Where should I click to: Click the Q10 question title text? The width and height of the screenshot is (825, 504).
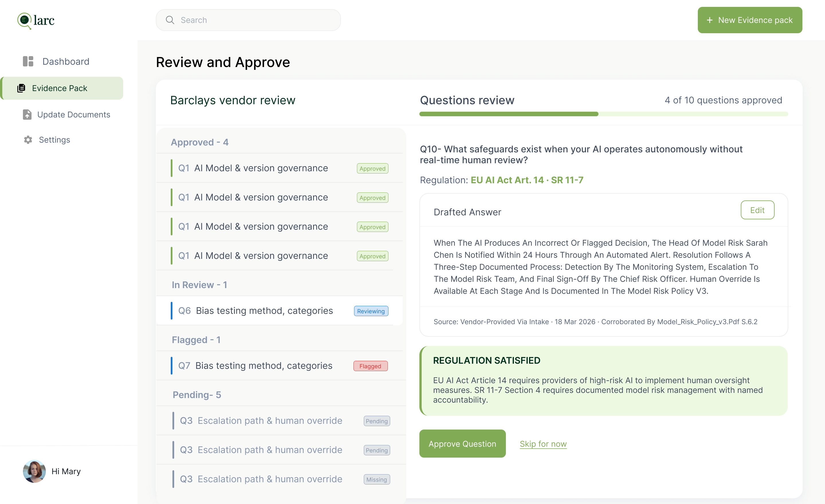(581, 154)
